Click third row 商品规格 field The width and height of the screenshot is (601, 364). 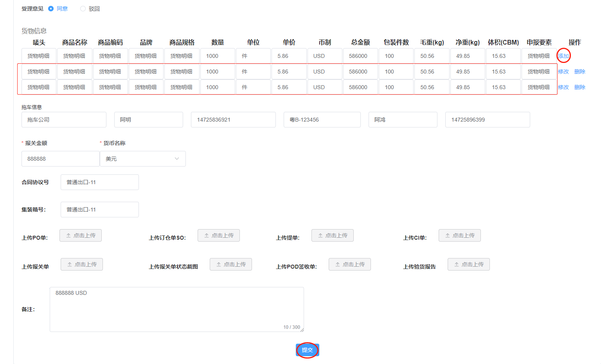(x=182, y=87)
